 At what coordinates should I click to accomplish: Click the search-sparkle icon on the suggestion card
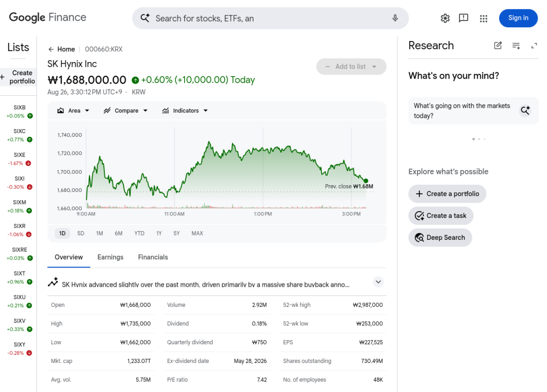[x=525, y=111]
